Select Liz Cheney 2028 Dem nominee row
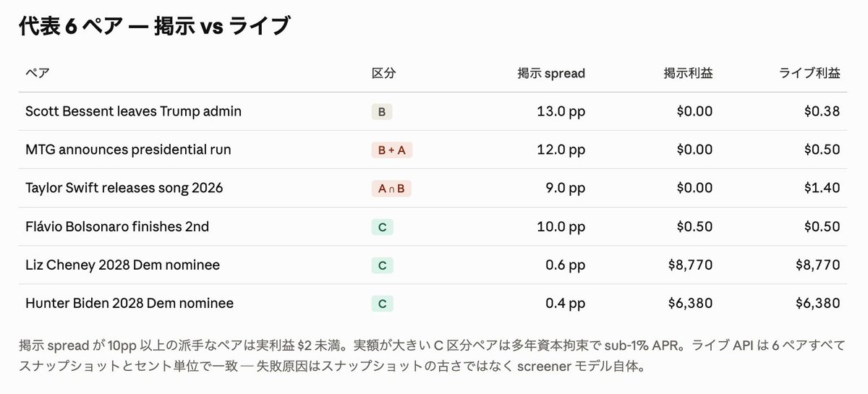The width and height of the screenshot is (868, 394). click(433, 265)
